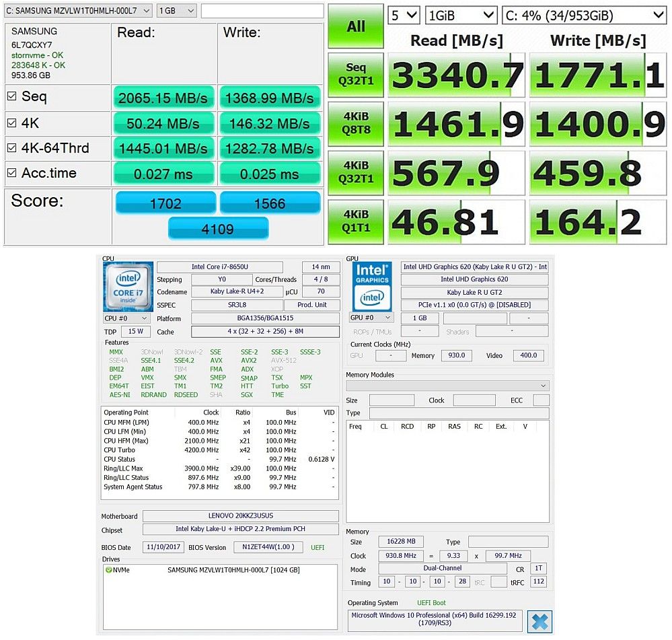Click the write score 1566
This screenshot has width=672, height=640.
270,203
